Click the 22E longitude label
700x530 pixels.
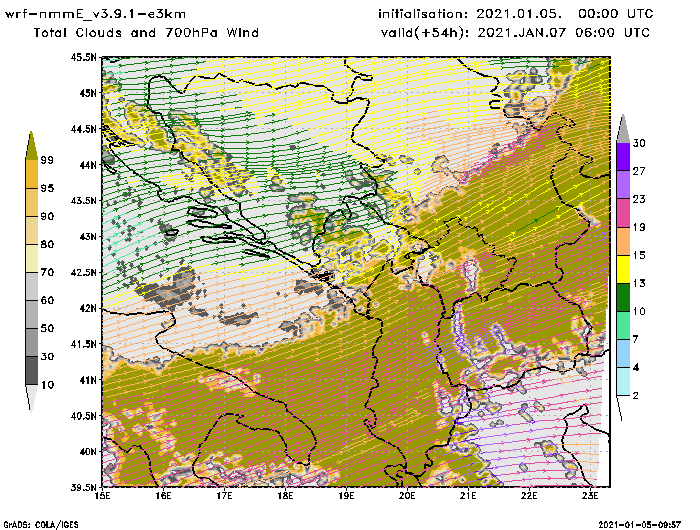[529, 496]
